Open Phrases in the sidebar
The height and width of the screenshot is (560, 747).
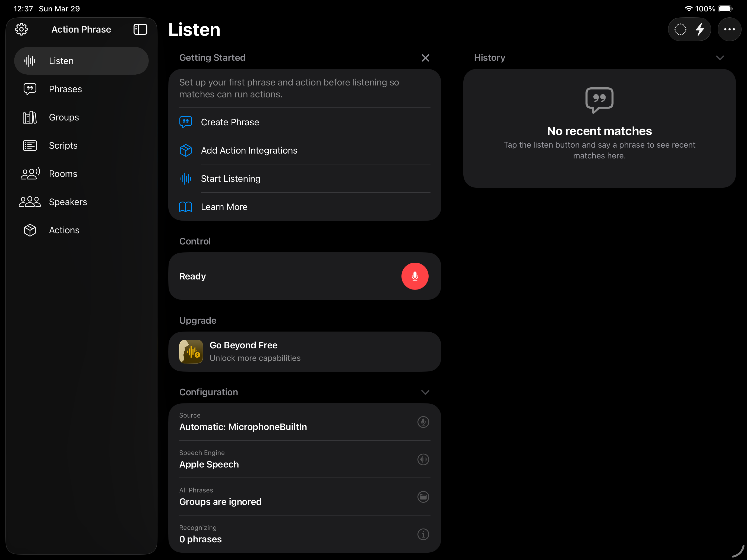65,89
